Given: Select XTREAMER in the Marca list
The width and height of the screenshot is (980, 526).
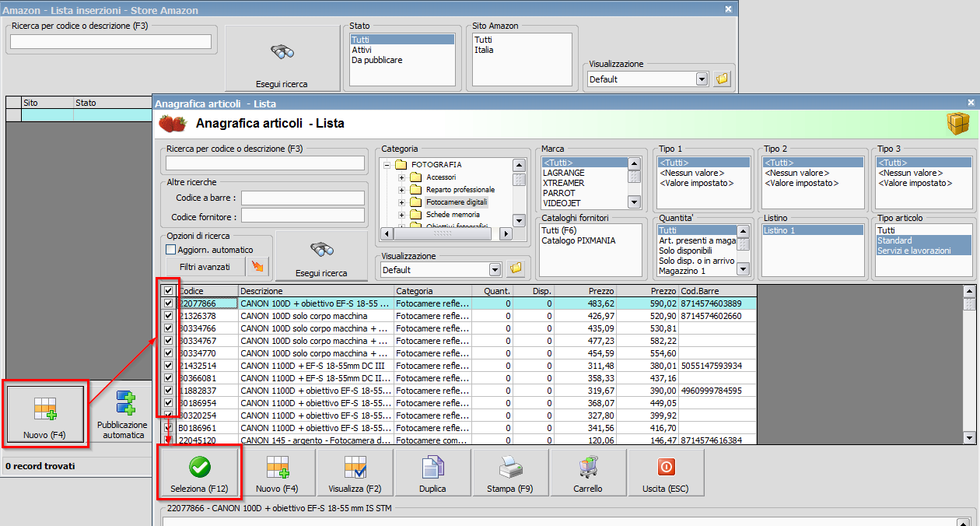Looking at the screenshot, I should pyautogui.click(x=583, y=183).
